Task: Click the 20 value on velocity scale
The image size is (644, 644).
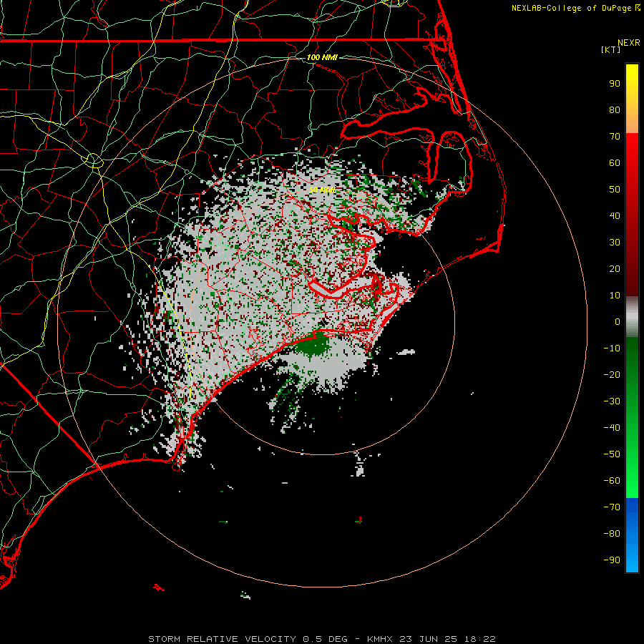Action: [x=615, y=269]
